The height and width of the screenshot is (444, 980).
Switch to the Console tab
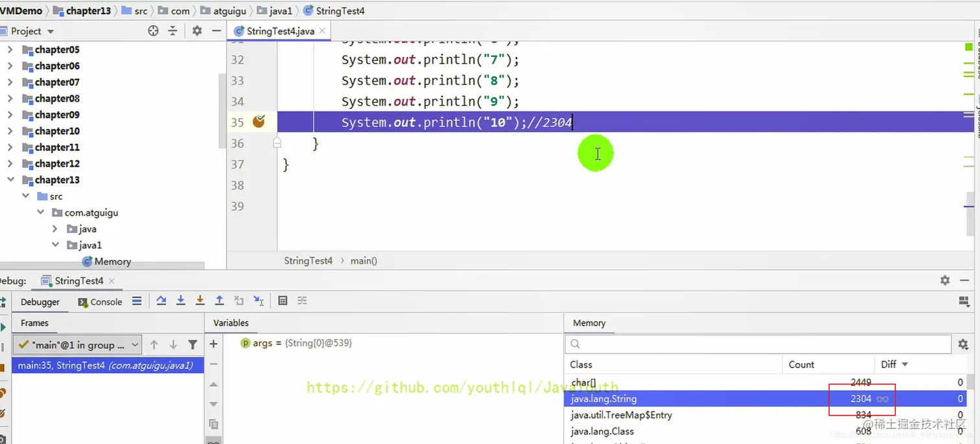click(x=100, y=302)
